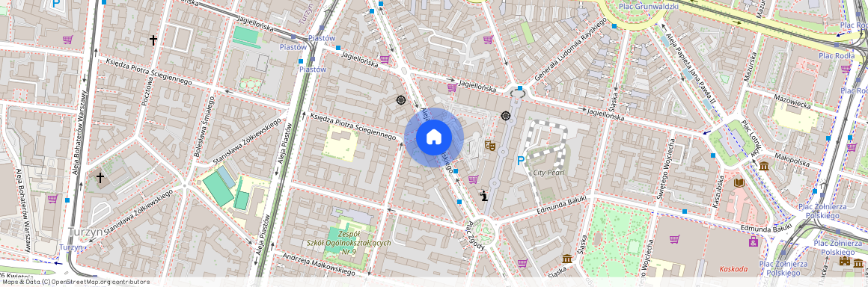Click the Pocztowa street label
The height and width of the screenshot is (287, 868).
(x=148, y=92)
